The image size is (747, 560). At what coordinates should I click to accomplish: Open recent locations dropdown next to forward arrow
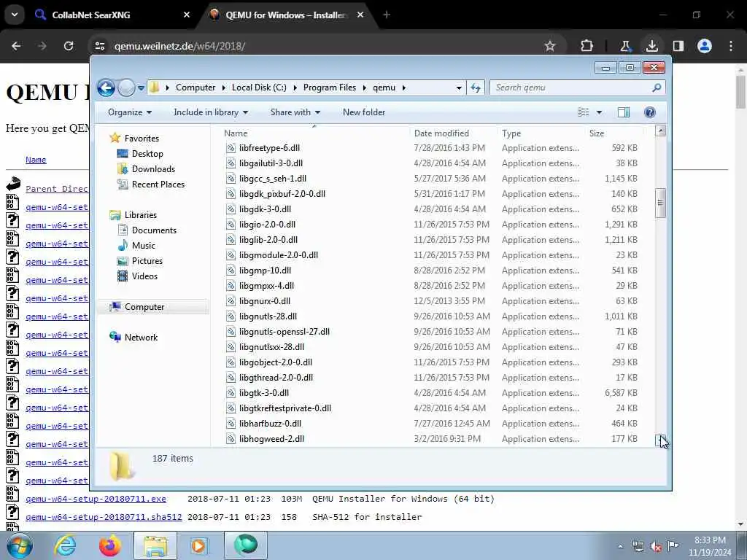141,88
